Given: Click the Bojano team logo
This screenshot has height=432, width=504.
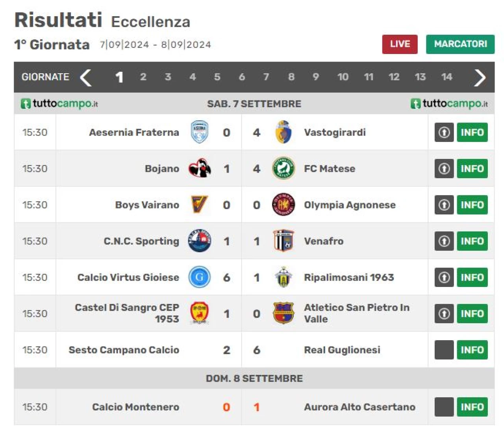Looking at the screenshot, I should coord(199,168).
